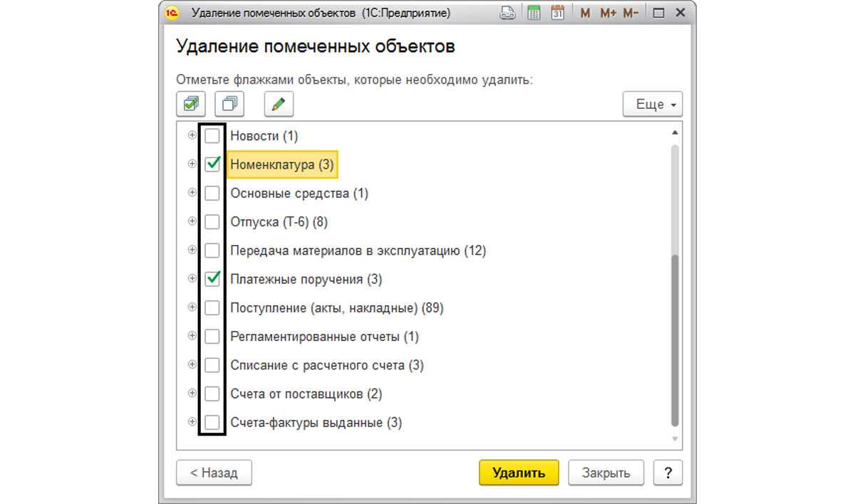
Task: Select the highlighted Номенклатура (3) row
Action: tap(281, 164)
